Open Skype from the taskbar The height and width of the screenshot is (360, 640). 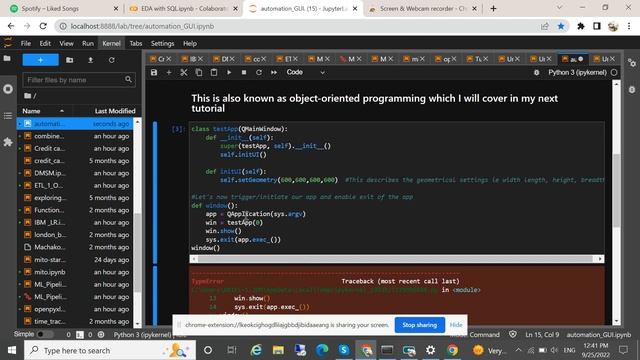click(344, 350)
